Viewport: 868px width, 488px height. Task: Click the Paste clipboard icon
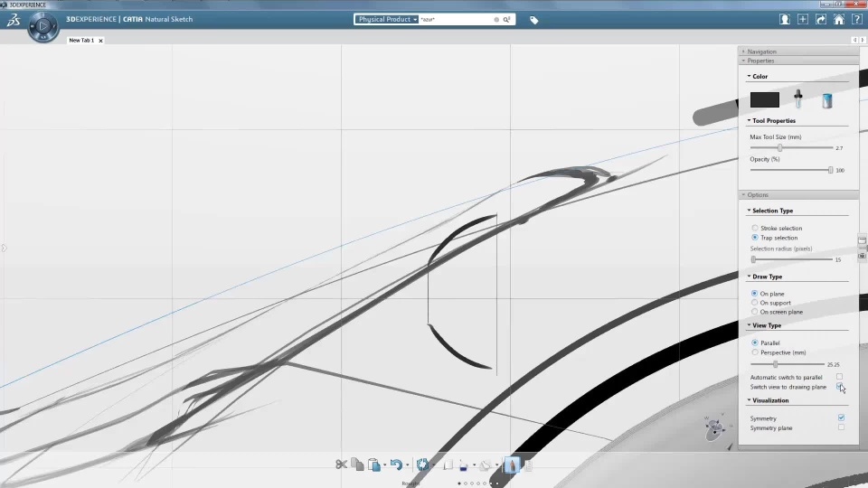(x=374, y=465)
